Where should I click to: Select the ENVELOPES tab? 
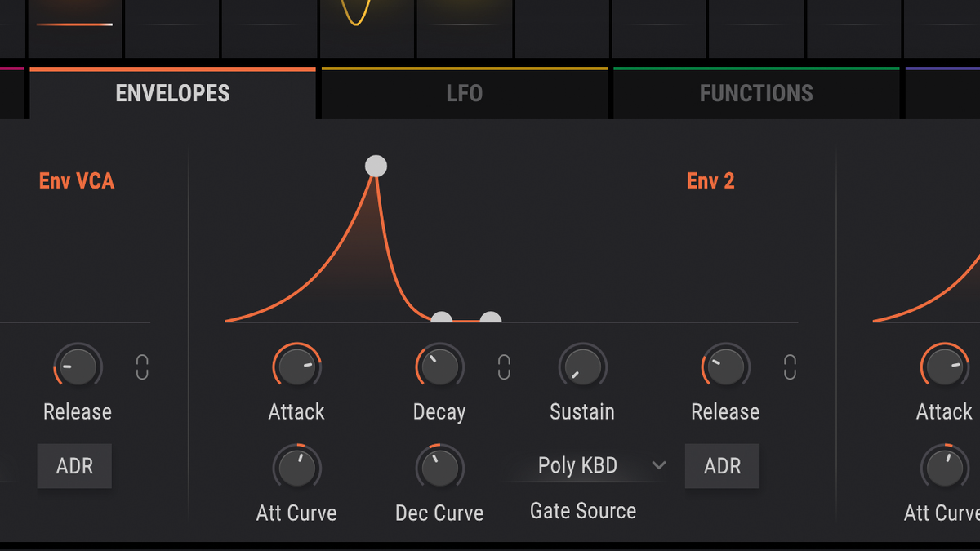click(171, 93)
